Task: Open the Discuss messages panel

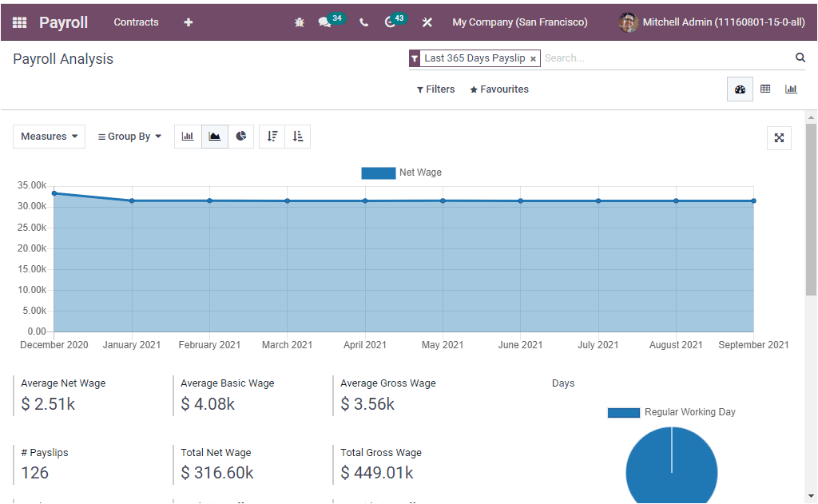Action: 328,22
